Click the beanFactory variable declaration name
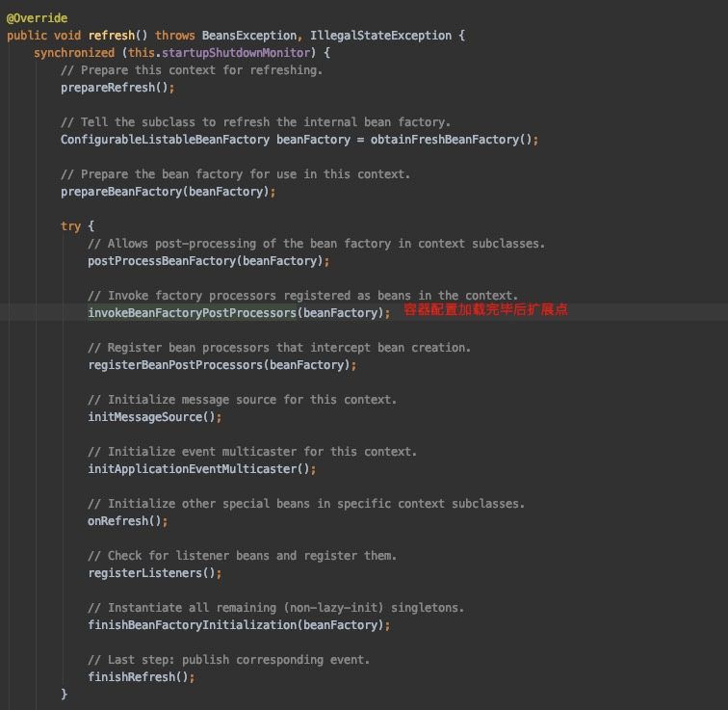728x710 pixels. [313, 140]
